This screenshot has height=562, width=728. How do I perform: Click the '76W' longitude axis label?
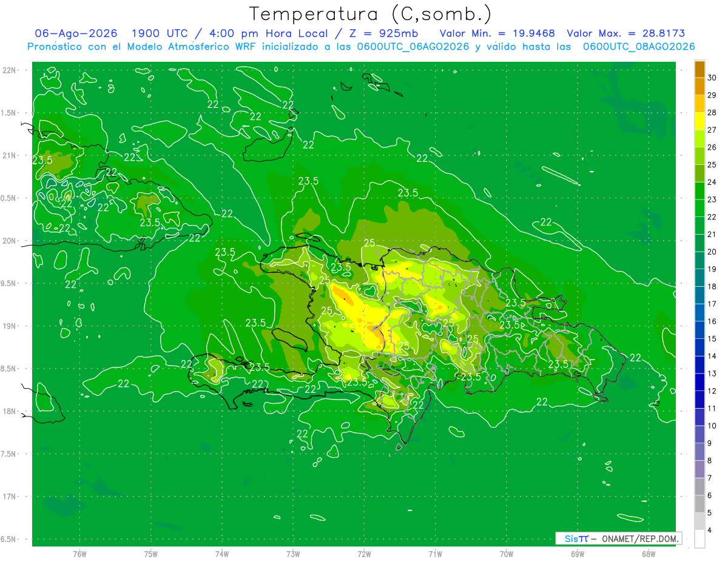coord(79,554)
